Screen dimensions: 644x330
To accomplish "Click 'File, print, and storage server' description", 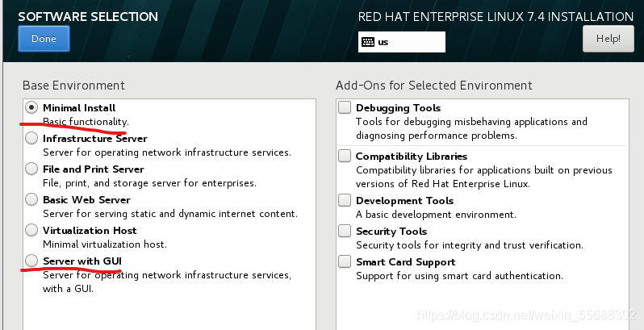I will pos(149,183).
